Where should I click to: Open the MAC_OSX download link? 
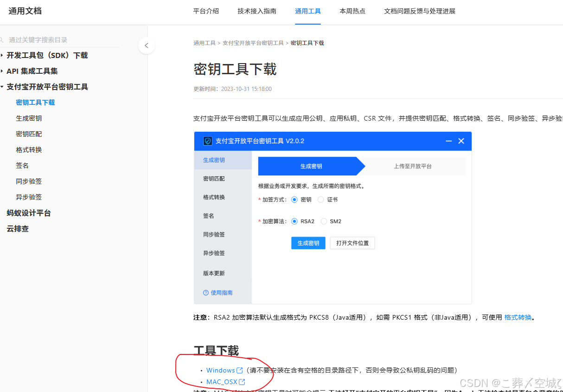(222, 382)
